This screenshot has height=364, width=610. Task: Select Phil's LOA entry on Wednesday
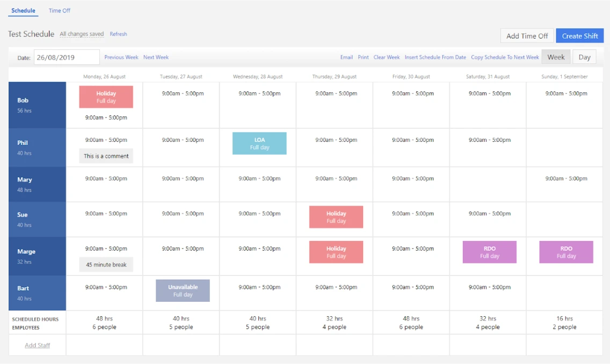(259, 143)
